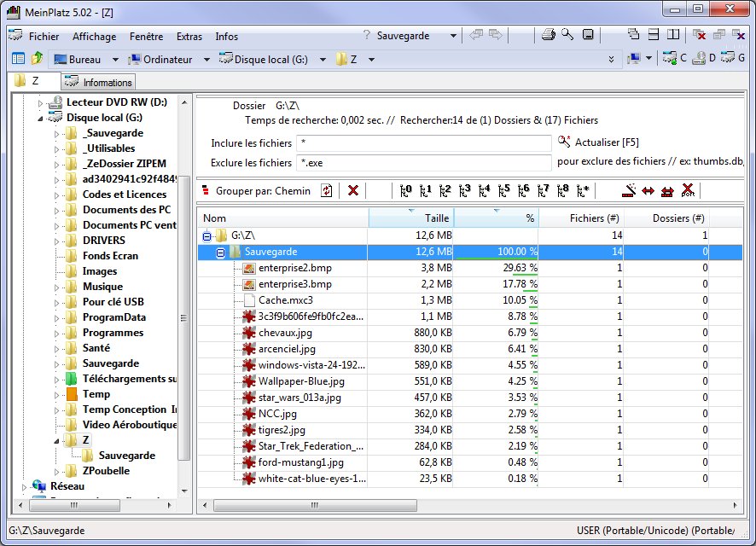Select the _Sauvegarde folder in the tree

[x=113, y=133]
